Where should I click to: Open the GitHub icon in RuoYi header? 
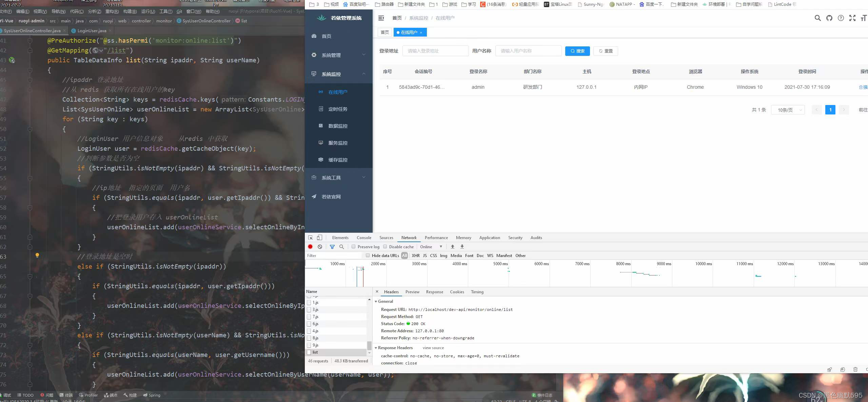[829, 18]
